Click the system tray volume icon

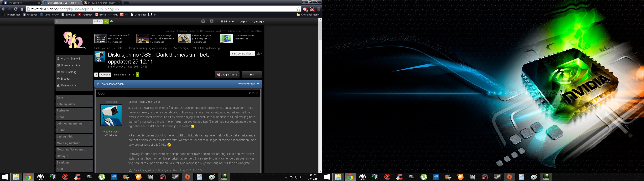pyautogui.click(x=302, y=177)
